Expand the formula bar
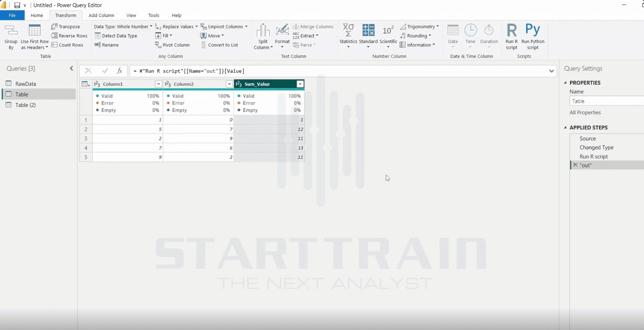This screenshot has height=330, width=644. (x=551, y=71)
